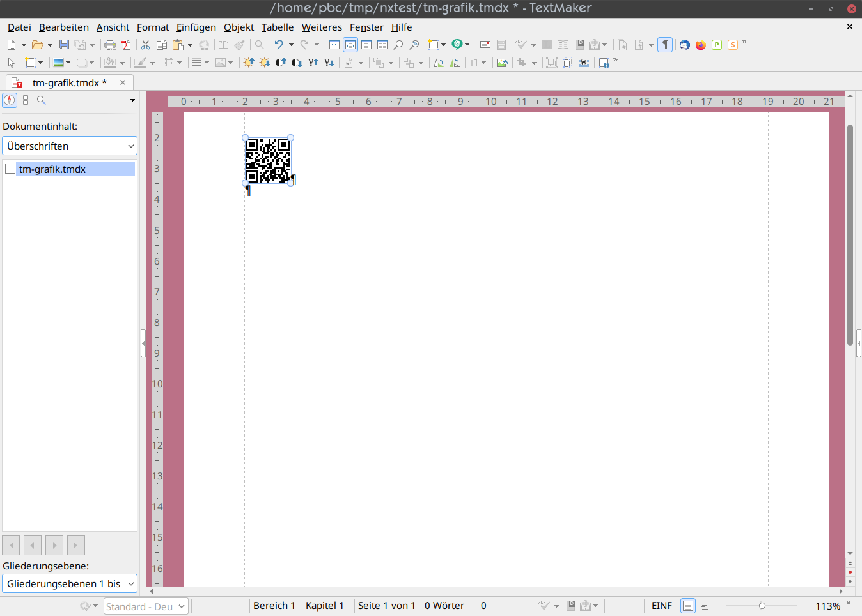
Task: Open the Ansicht menu
Action: [113, 27]
